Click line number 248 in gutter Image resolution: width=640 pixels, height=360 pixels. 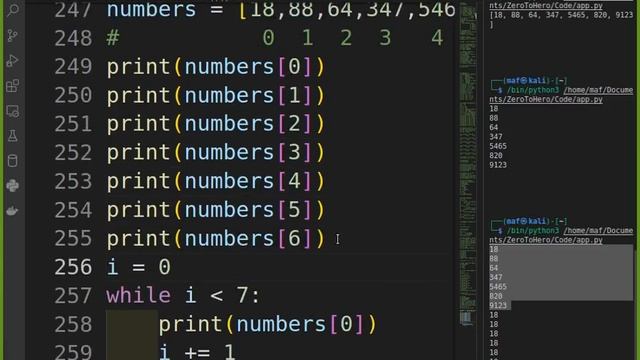coord(73,38)
